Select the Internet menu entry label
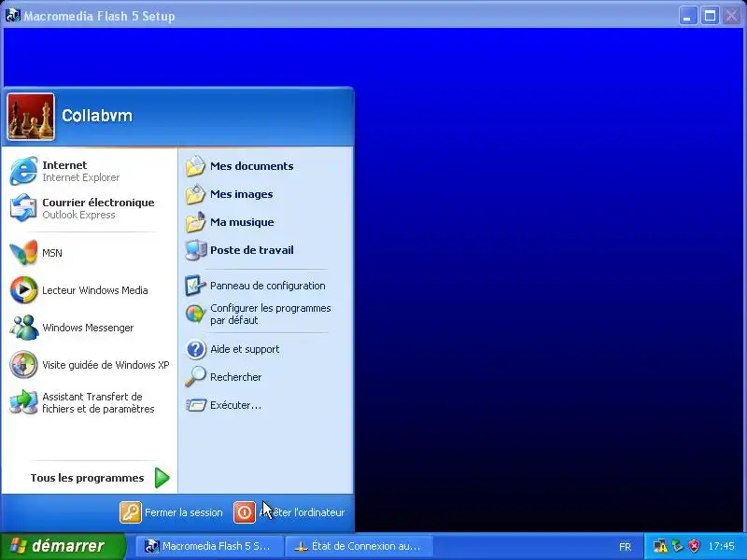747x560 pixels. (64, 165)
